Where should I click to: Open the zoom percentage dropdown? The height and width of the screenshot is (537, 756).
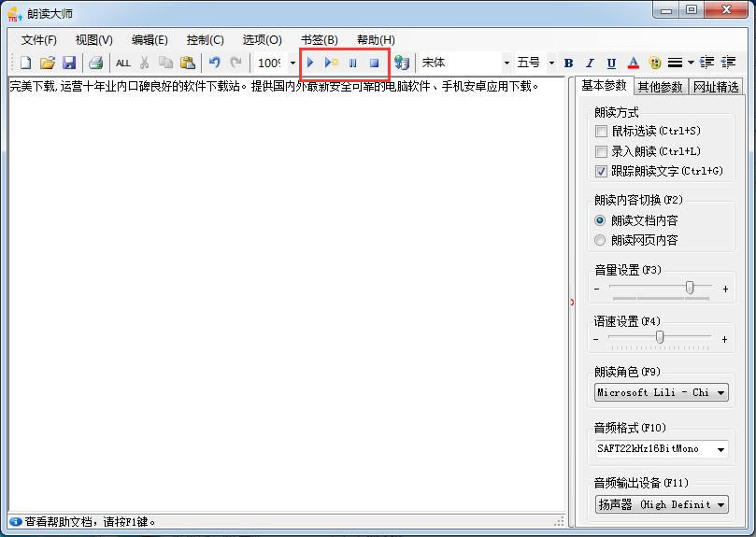tap(292, 63)
